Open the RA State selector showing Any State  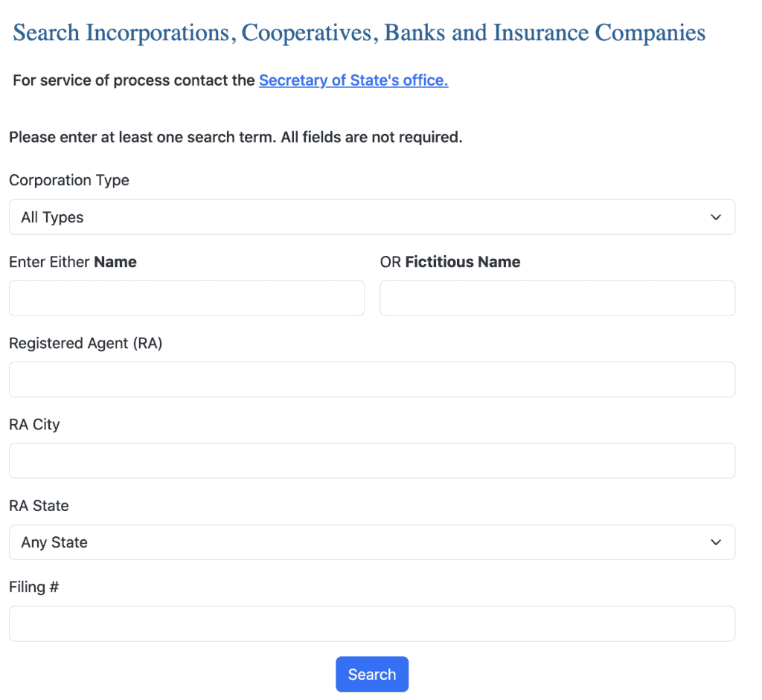point(372,542)
